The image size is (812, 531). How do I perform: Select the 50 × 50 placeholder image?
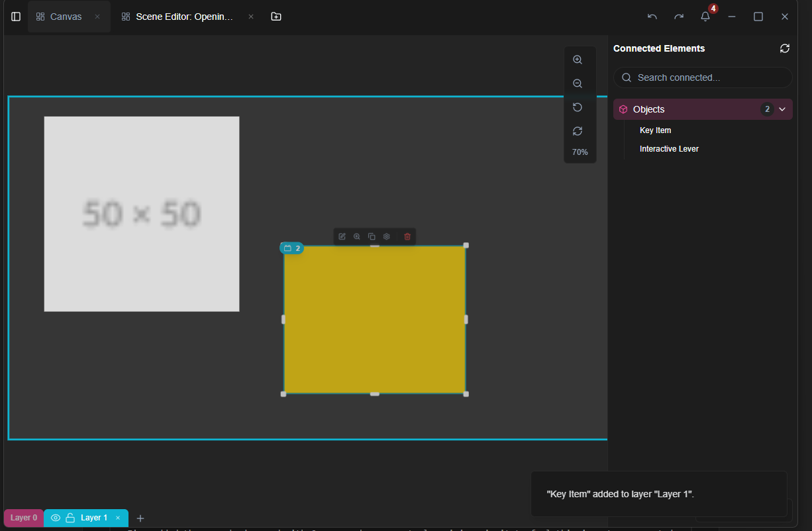(x=142, y=214)
